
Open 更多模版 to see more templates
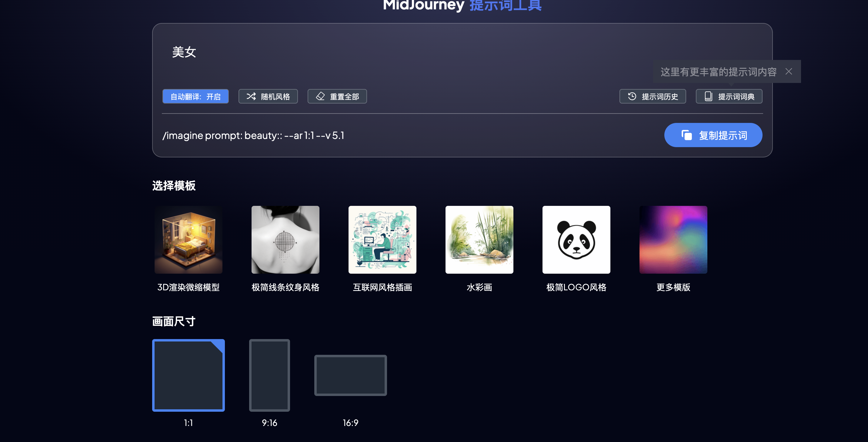pos(673,239)
